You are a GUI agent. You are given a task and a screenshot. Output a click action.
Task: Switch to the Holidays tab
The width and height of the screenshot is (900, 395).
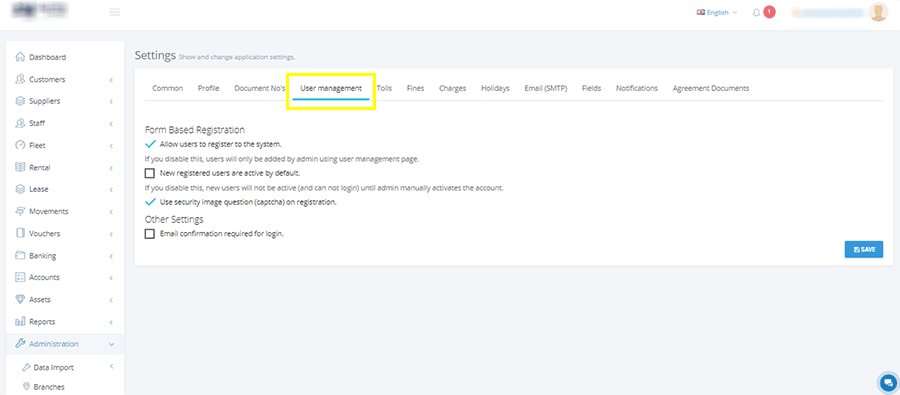click(495, 88)
